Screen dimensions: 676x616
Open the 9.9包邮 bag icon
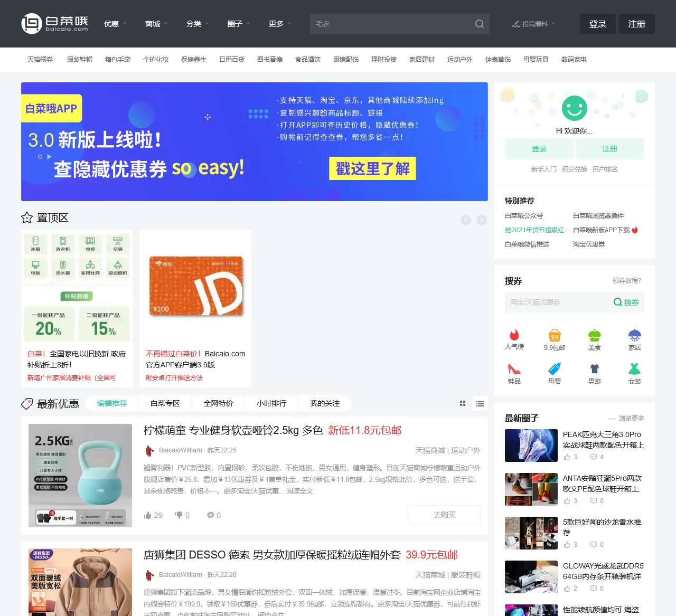click(555, 335)
